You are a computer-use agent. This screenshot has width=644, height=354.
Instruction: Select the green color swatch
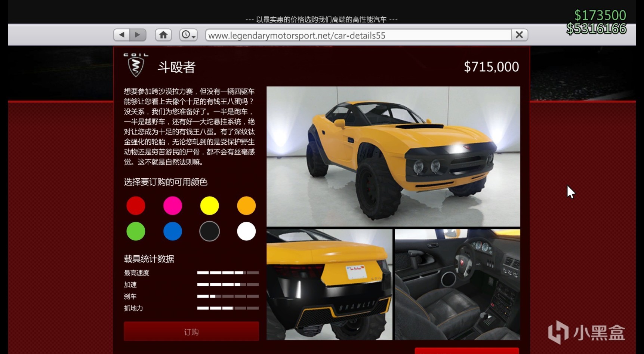click(136, 231)
